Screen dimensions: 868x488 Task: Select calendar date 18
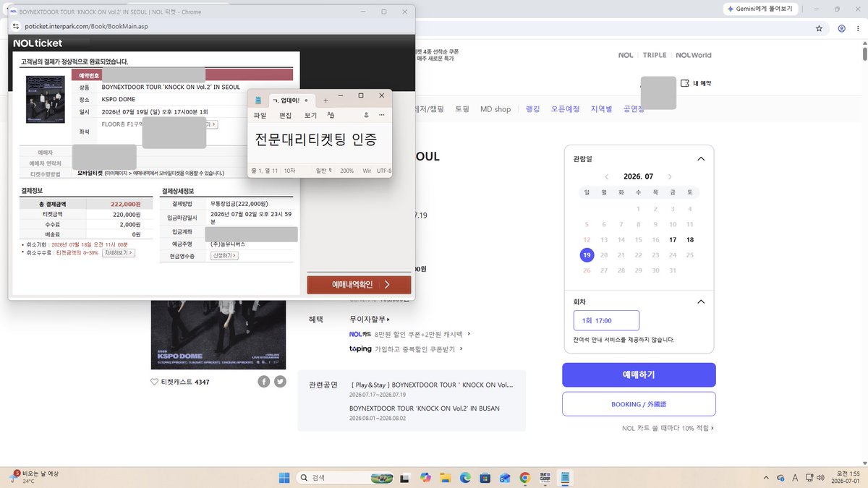pyautogui.click(x=690, y=239)
